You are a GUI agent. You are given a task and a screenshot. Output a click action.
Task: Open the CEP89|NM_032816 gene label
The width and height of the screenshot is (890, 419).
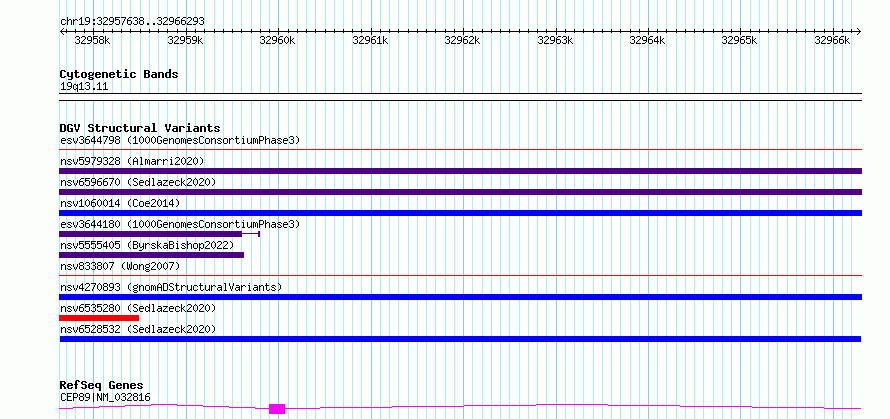[x=106, y=397]
